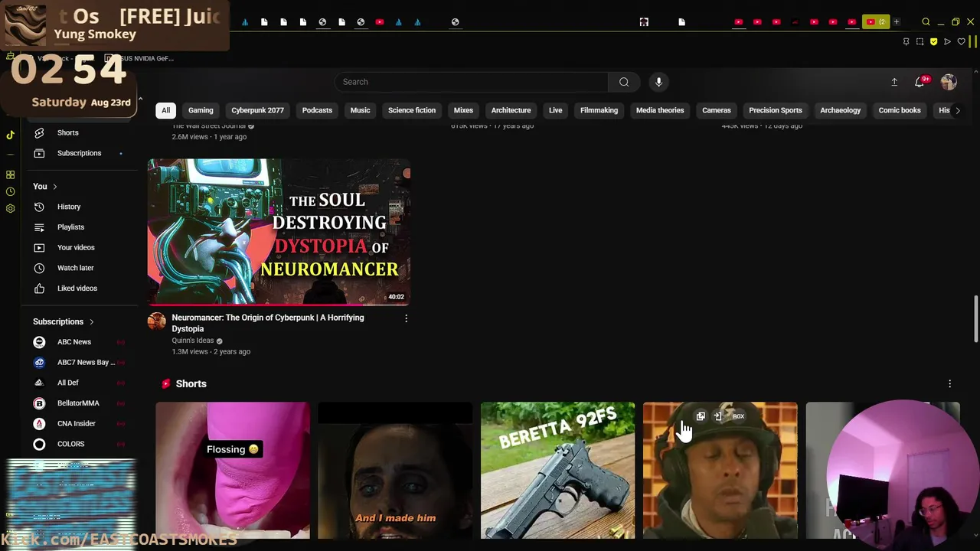Open the Quinn's Ideas channel name link
The image size is (980, 551).
coord(193,341)
